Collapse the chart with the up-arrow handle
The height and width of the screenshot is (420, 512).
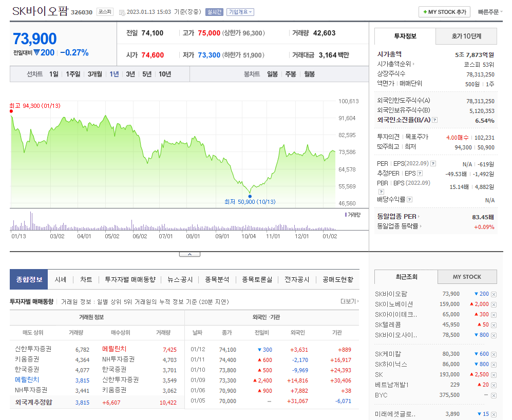(x=189, y=254)
